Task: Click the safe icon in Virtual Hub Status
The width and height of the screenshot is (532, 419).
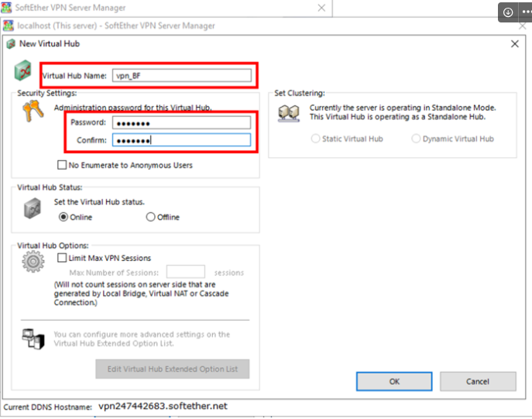Action: pyautogui.click(x=32, y=208)
